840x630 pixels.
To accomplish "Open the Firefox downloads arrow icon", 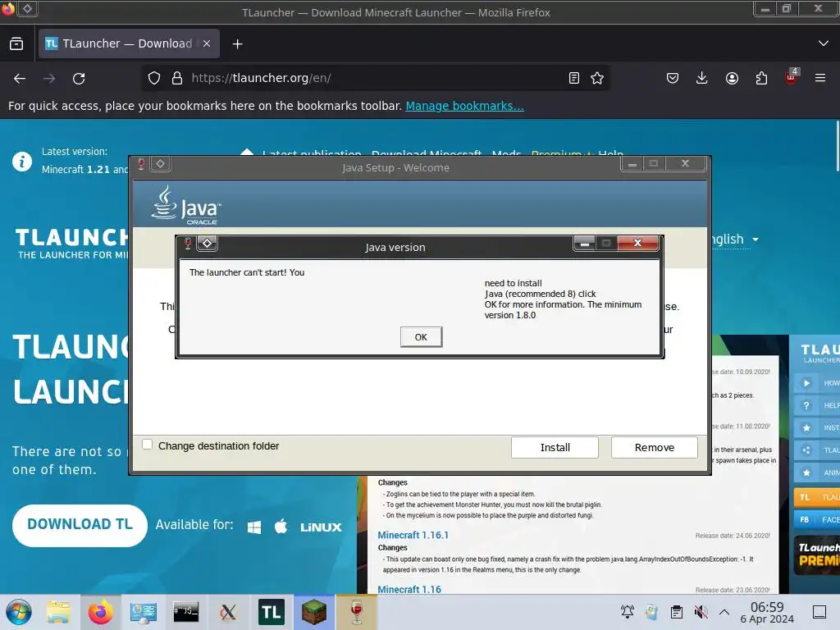I will [702, 78].
